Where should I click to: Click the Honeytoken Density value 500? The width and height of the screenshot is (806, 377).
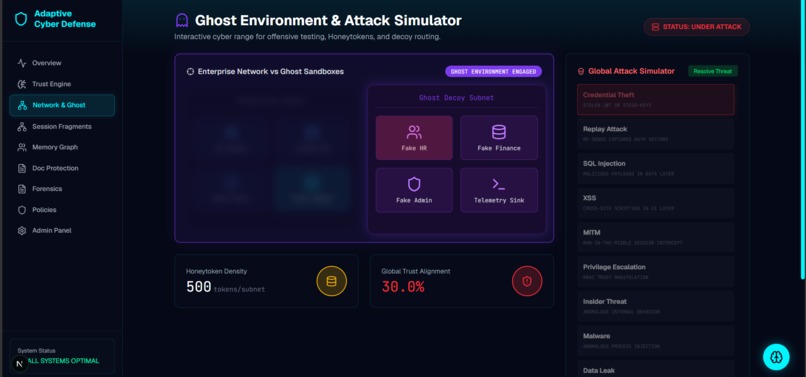tap(198, 287)
